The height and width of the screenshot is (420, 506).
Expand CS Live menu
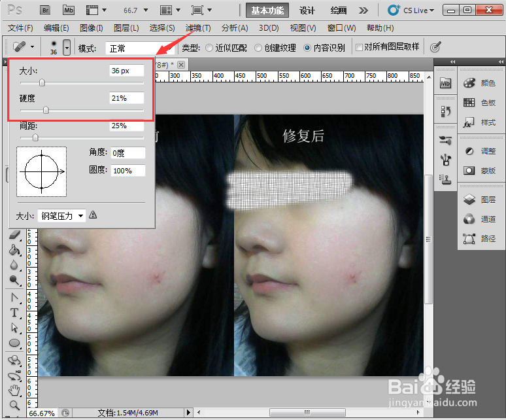[411, 10]
